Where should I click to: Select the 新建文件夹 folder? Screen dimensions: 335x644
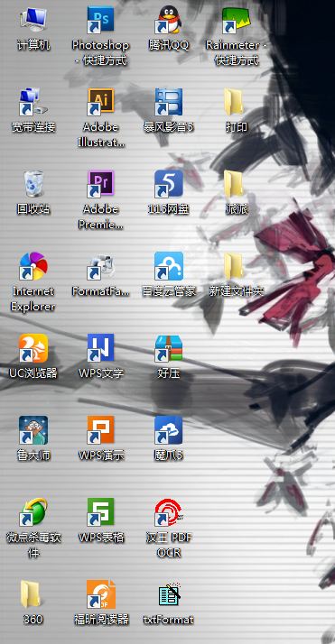(234, 266)
